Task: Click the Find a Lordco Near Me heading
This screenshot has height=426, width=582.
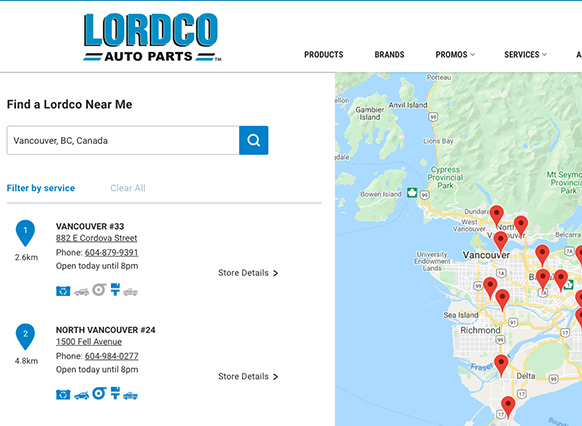Action: (x=69, y=104)
